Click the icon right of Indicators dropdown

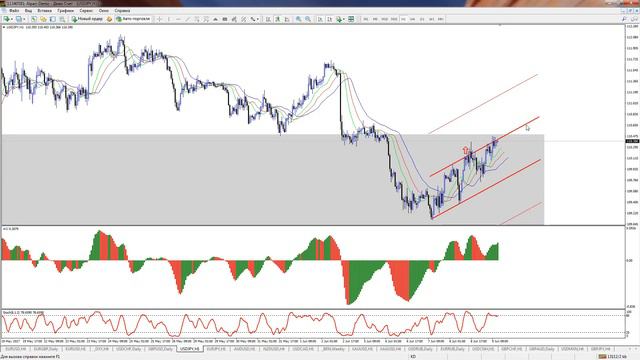[351, 19]
